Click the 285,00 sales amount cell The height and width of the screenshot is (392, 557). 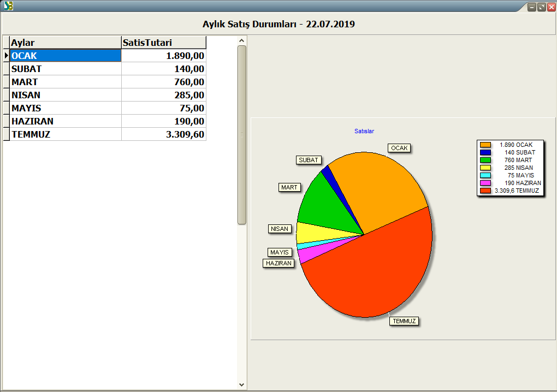tap(164, 95)
